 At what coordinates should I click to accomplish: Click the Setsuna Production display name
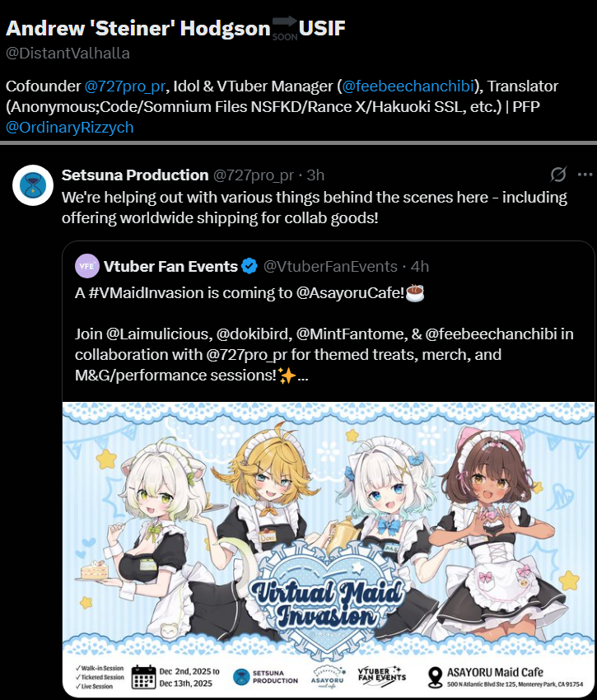[135, 175]
